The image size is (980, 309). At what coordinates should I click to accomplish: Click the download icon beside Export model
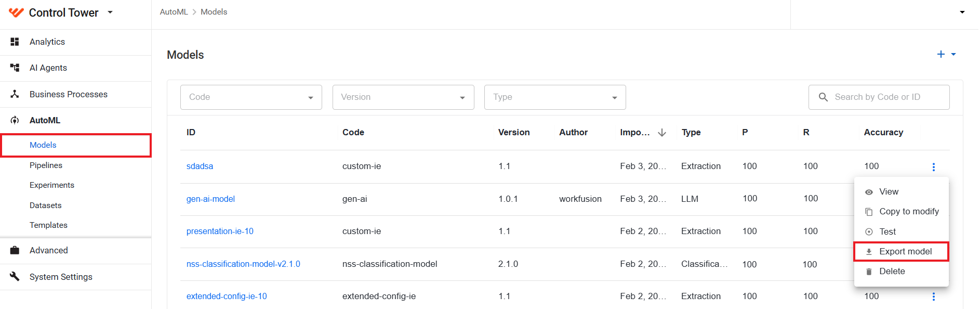pyautogui.click(x=869, y=252)
